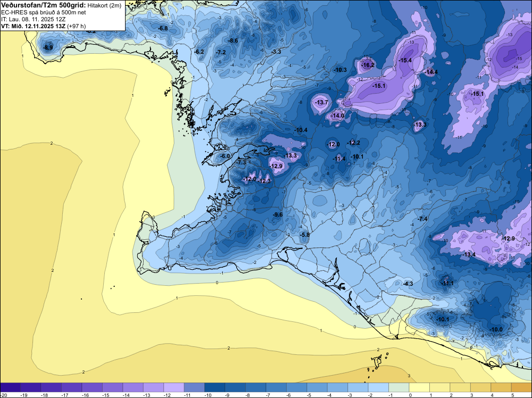Click the '-6.8' temperature value
Viewport: 532px width, 398px height.
pyautogui.click(x=163, y=28)
